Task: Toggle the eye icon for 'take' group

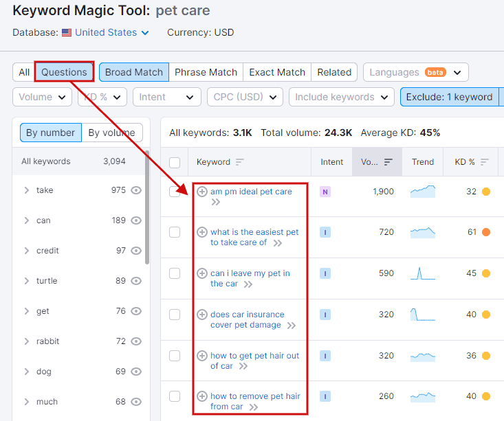Action: [x=136, y=190]
